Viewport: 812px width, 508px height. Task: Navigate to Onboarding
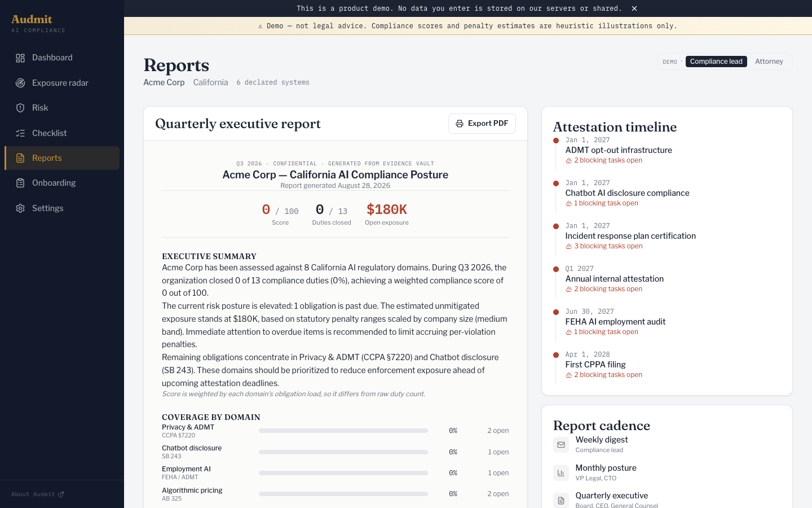pos(62,183)
